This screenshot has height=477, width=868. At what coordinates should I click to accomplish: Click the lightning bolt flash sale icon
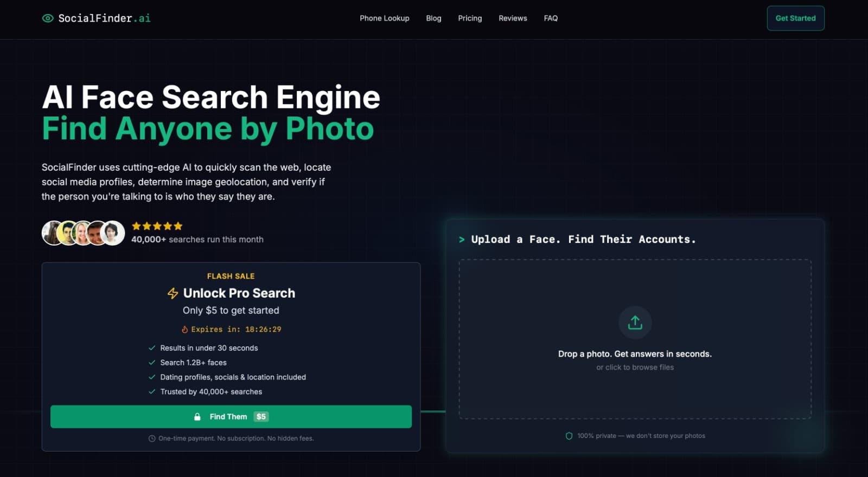(173, 293)
